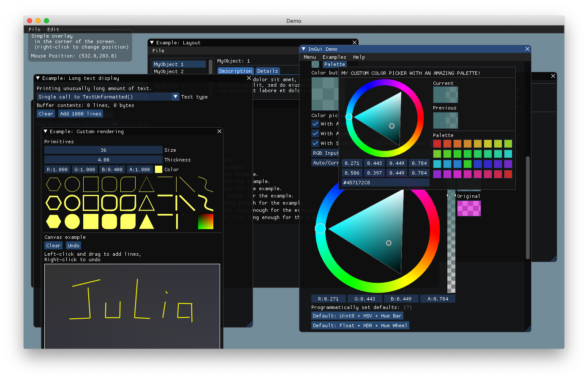Open the RGB Input combo box
This screenshot has height=380, width=588.
pos(325,153)
